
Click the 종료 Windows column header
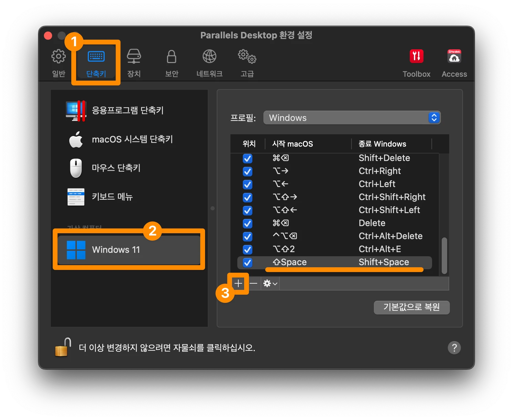coord(382,144)
